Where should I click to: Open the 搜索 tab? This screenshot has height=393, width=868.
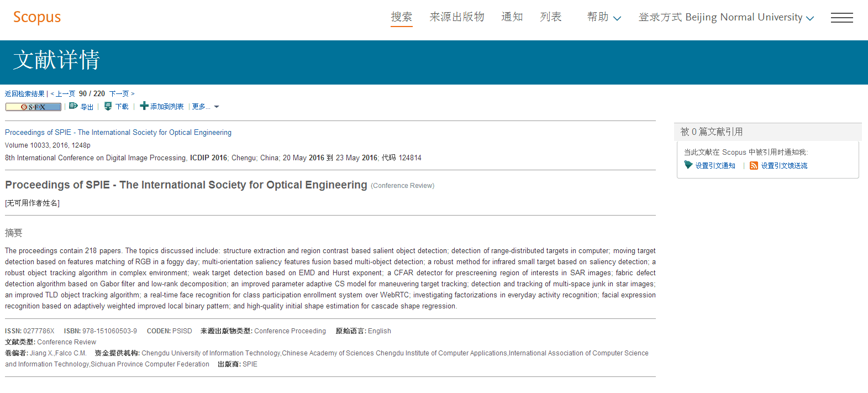pyautogui.click(x=402, y=17)
